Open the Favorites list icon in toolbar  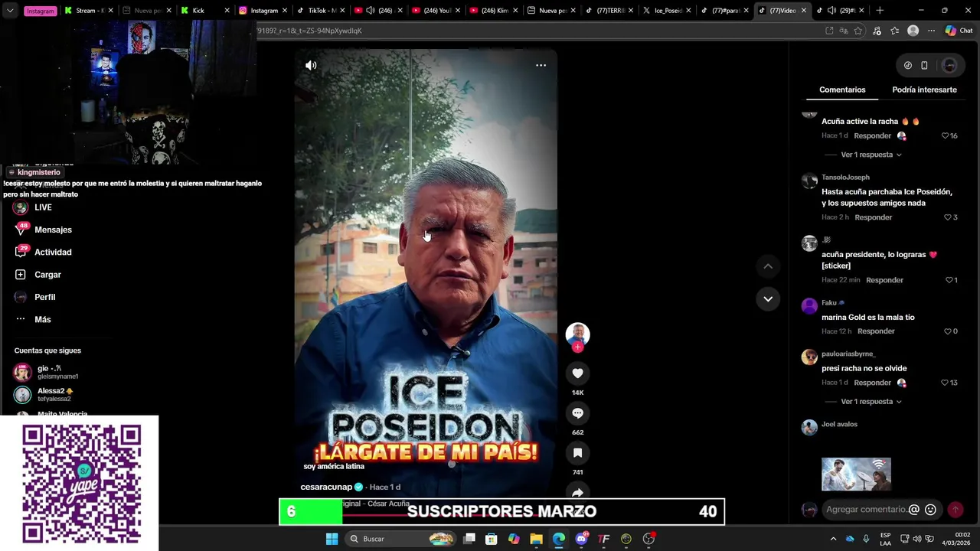click(x=894, y=31)
